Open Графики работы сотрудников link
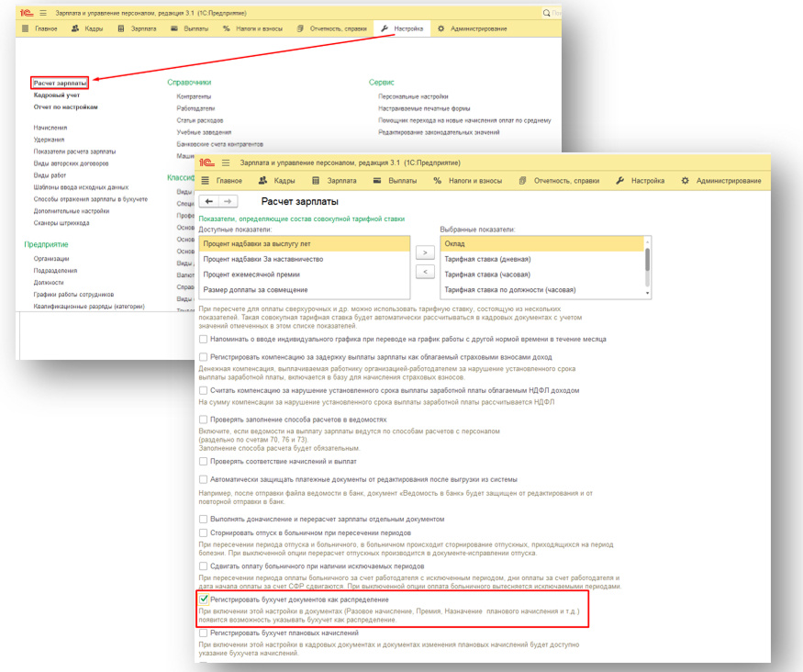Screen dimensions: 803x672 click(73, 295)
